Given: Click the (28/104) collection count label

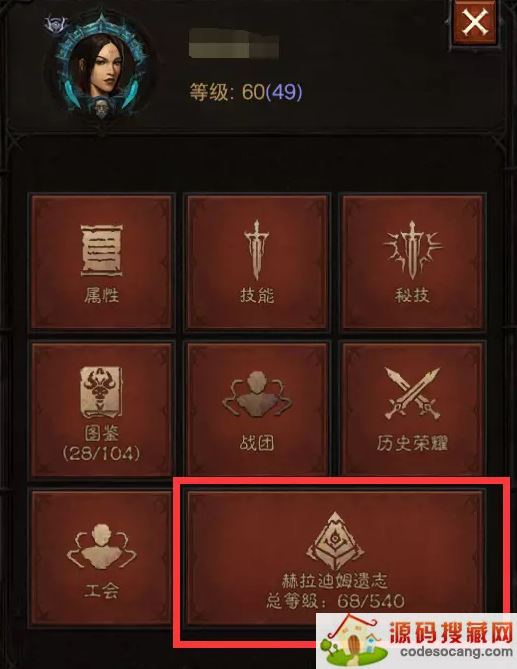Looking at the screenshot, I should coord(102,453).
